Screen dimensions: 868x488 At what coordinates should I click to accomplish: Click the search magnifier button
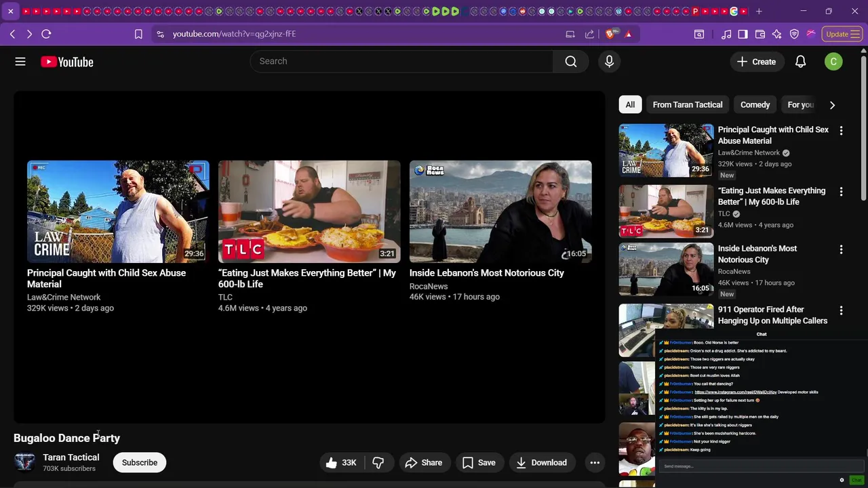click(571, 62)
